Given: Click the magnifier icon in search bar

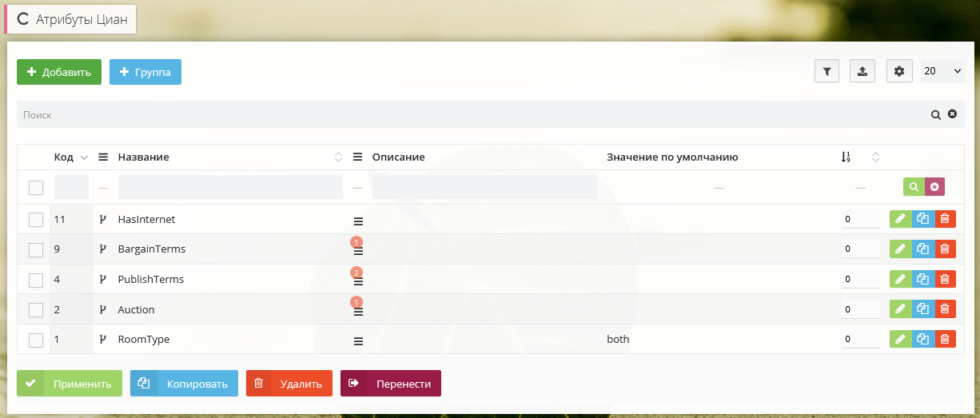Looking at the screenshot, I should [935, 115].
